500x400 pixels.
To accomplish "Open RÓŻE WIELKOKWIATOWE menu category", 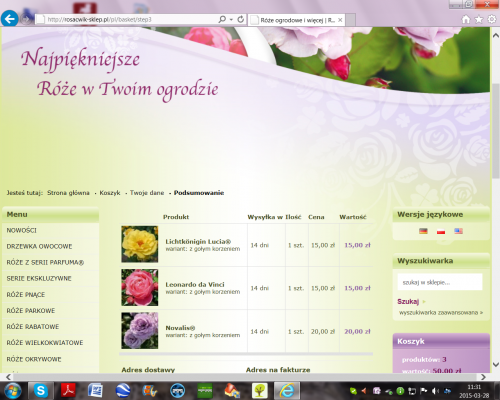I will click(x=45, y=343).
